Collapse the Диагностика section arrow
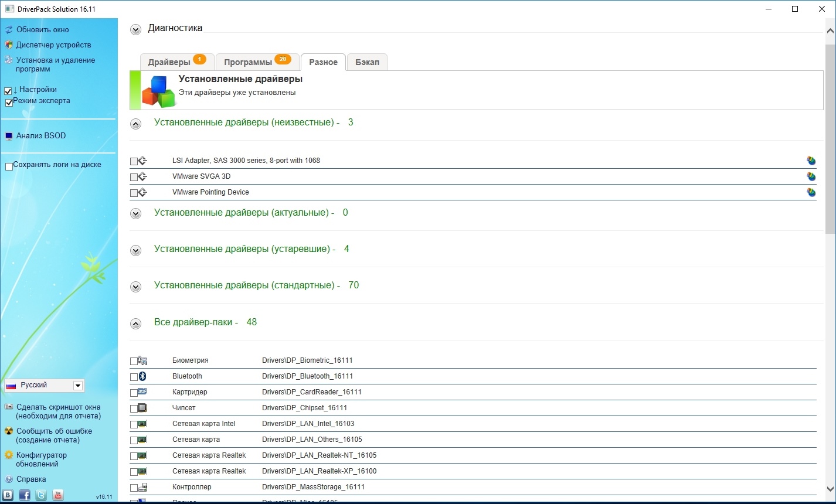This screenshot has height=504, width=836. (135, 29)
